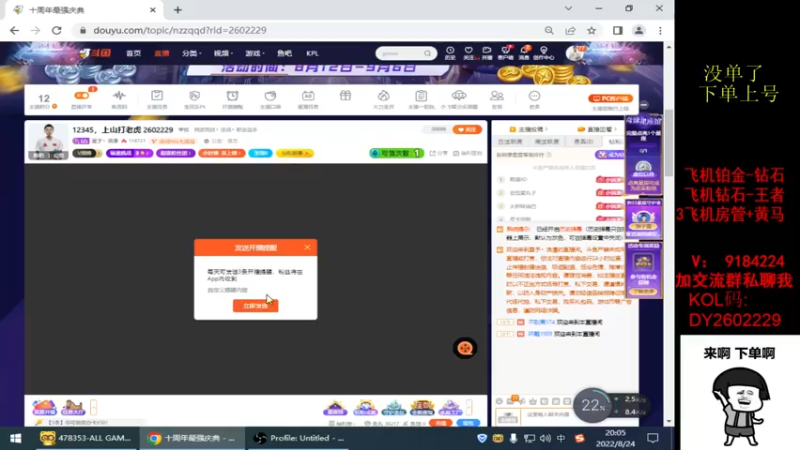This screenshot has height=450, width=800.
Task: Click the green claimable count badge
Action: pos(396,153)
